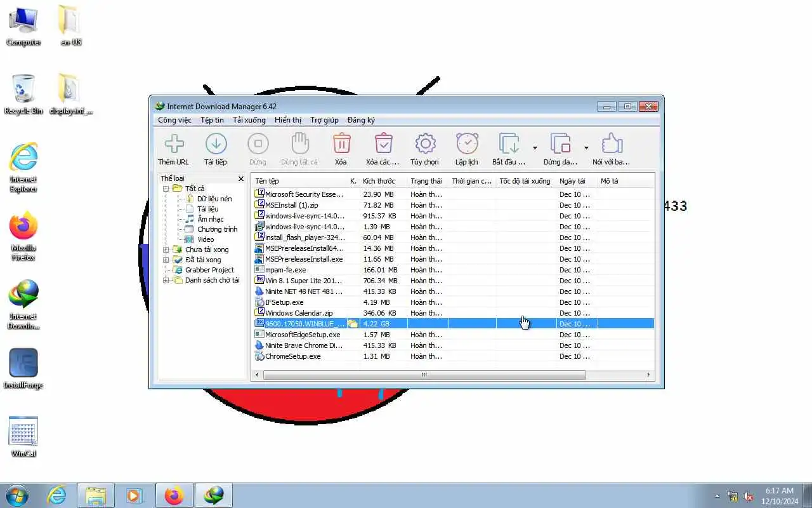Open Windows Explorer folder in taskbar
Image resolution: width=812 pixels, height=508 pixels.
tap(96, 495)
